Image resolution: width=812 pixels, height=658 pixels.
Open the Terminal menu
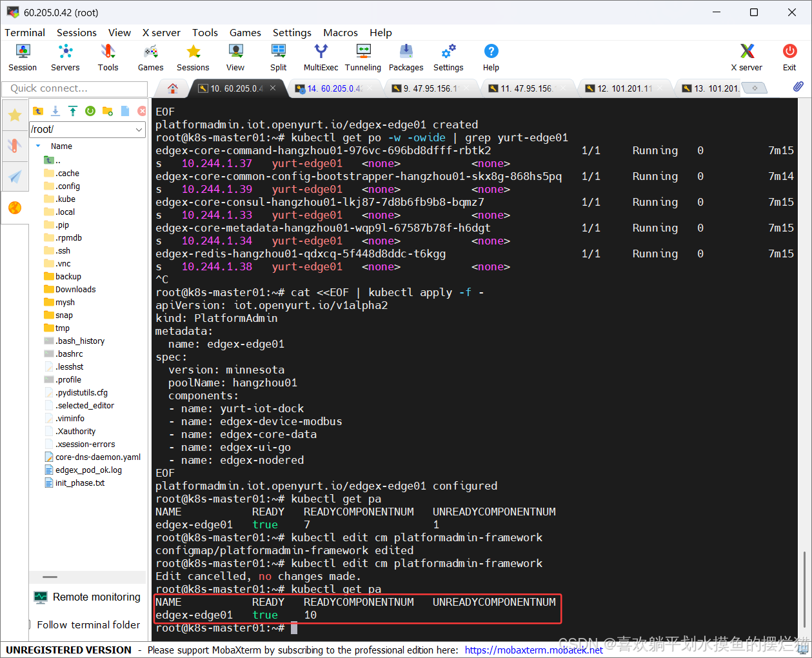pos(25,32)
